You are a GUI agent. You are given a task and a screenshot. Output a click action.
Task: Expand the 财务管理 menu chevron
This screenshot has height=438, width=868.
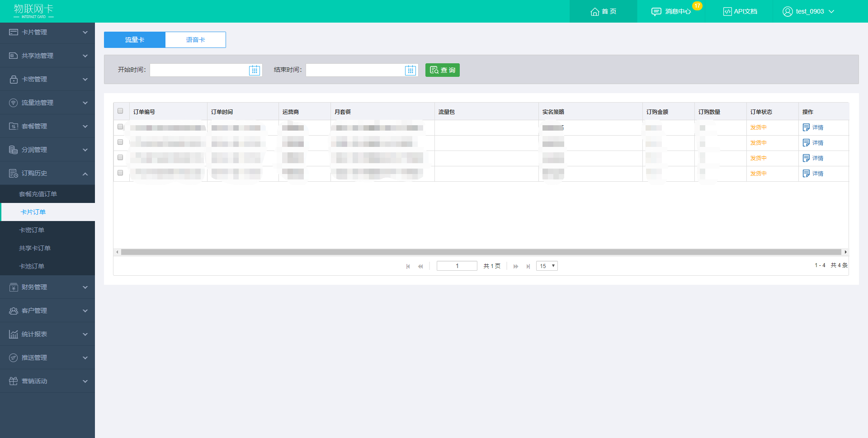(85, 287)
